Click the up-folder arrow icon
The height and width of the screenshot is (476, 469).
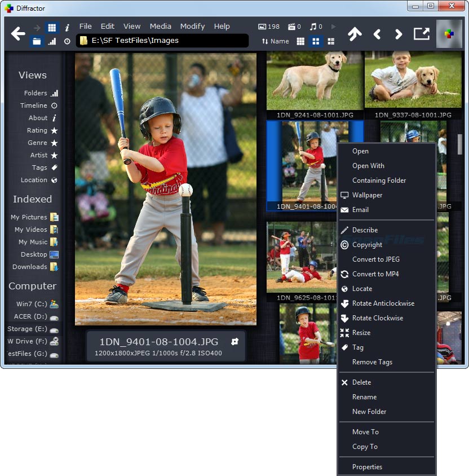(355, 34)
